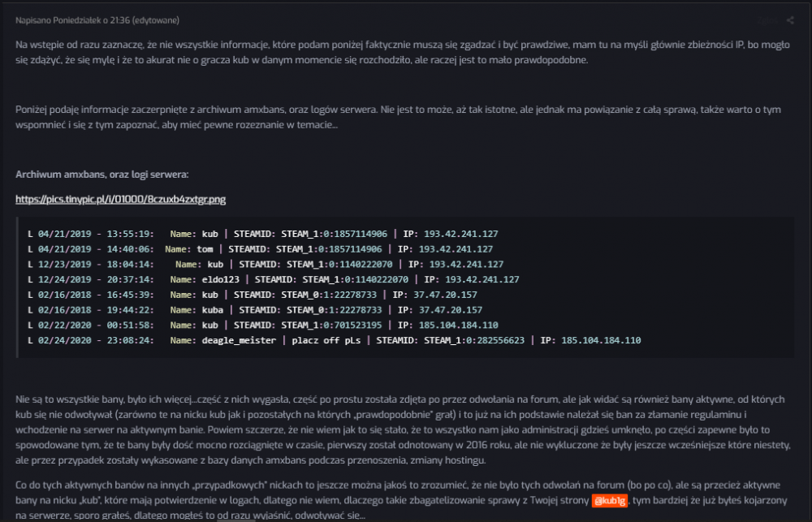Click "deagle_meister" name in last log line
Screen dimensions: 812x522
[x=239, y=340]
